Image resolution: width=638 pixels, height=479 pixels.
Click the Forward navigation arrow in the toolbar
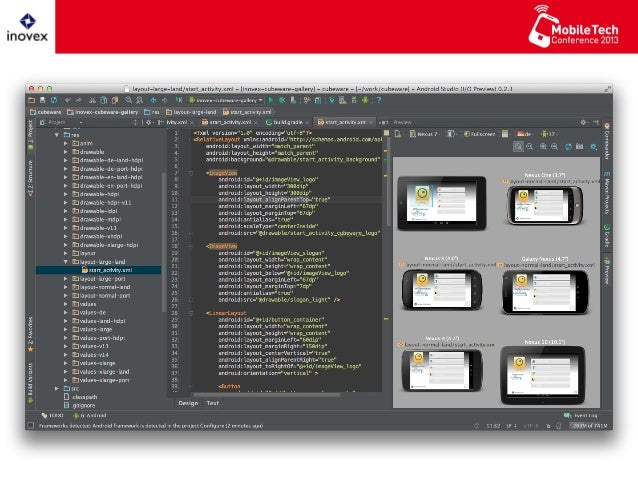pos(164,100)
